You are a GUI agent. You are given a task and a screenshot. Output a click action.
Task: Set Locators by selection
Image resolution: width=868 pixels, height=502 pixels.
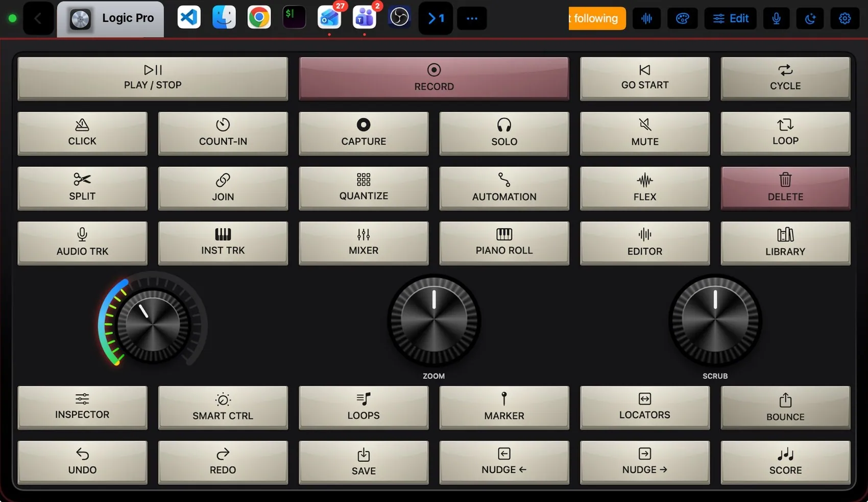point(645,408)
